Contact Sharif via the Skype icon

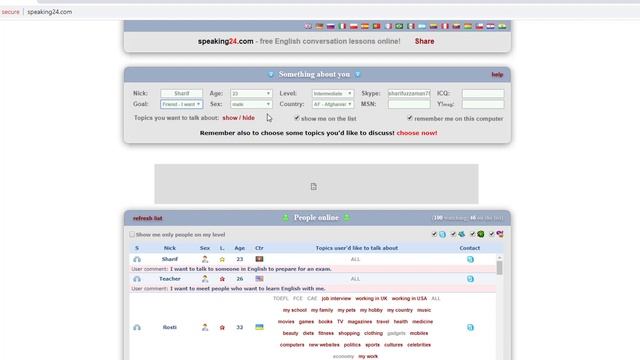click(x=470, y=259)
